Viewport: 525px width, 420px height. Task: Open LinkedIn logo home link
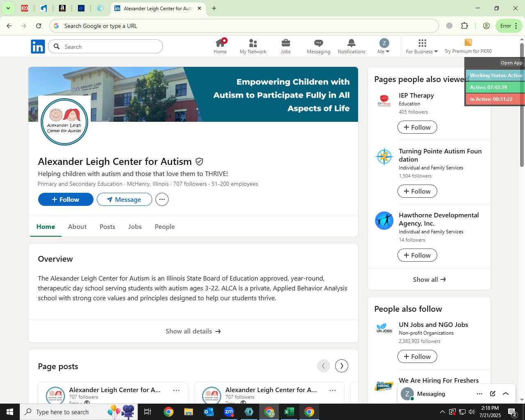[x=38, y=47]
